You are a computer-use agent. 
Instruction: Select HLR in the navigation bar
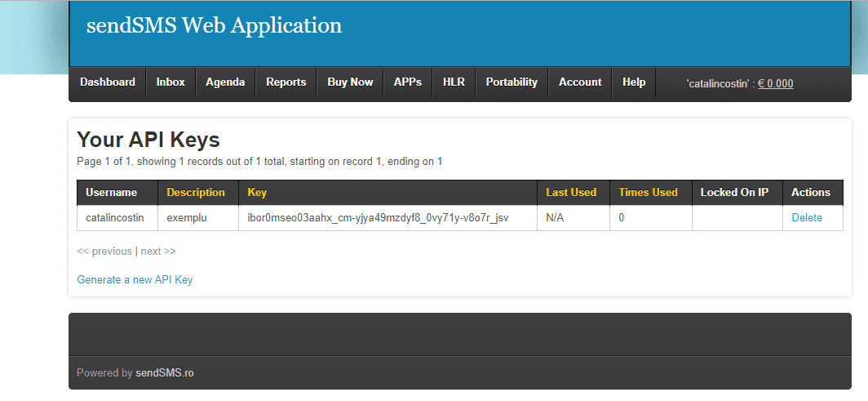pyautogui.click(x=454, y=82)
